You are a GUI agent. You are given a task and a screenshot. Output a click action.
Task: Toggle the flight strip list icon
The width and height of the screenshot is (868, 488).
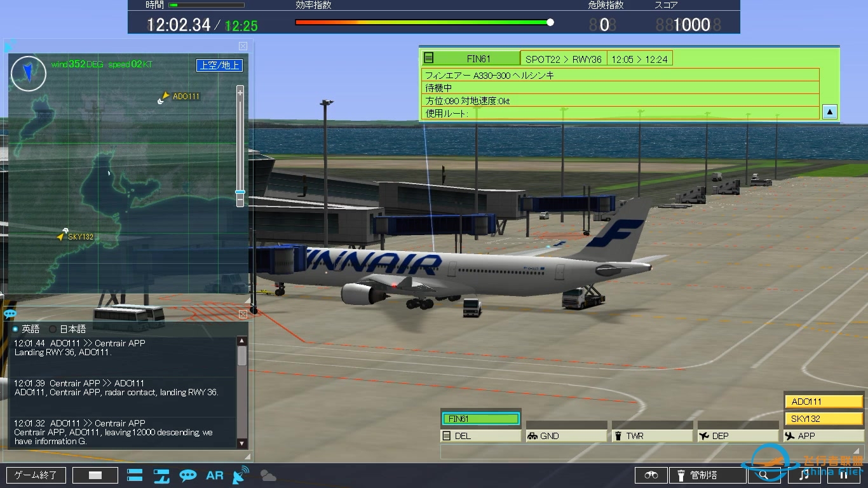click(135, 475)
